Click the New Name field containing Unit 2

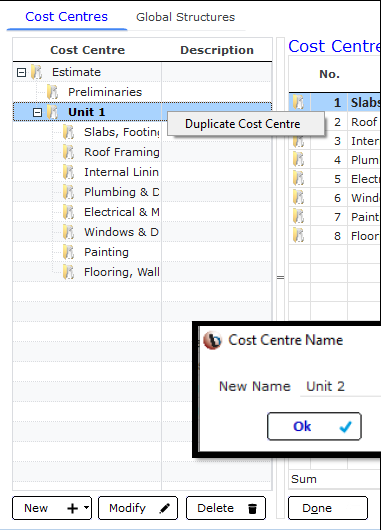click(340, 386)
